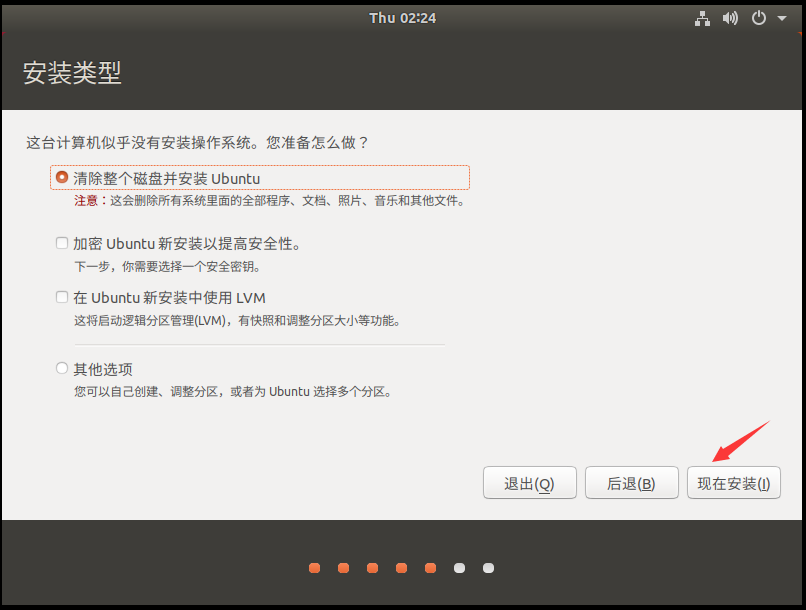Select 其他选项 radio button
Image resolution: width=806 pixels, height=610 pixels.
pos(62,368)
